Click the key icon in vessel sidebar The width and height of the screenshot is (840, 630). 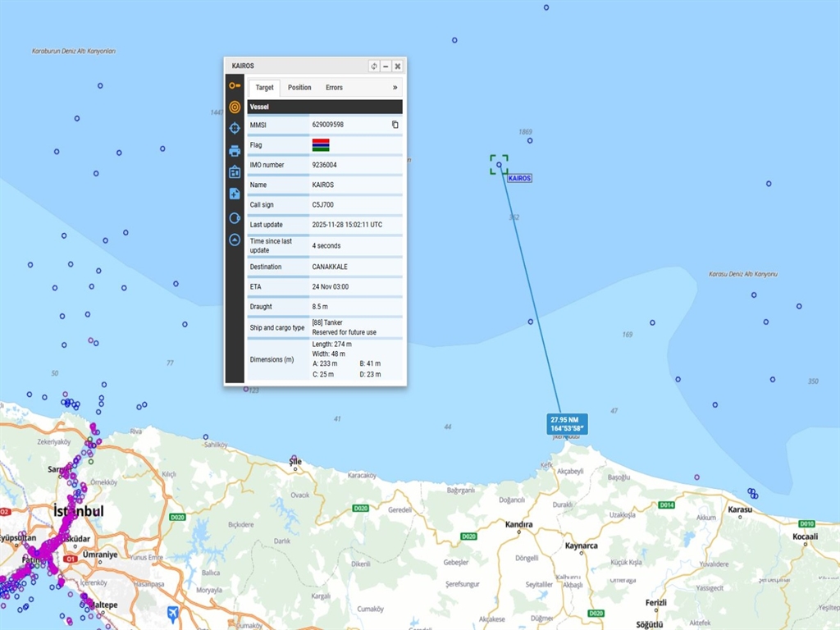235,85
